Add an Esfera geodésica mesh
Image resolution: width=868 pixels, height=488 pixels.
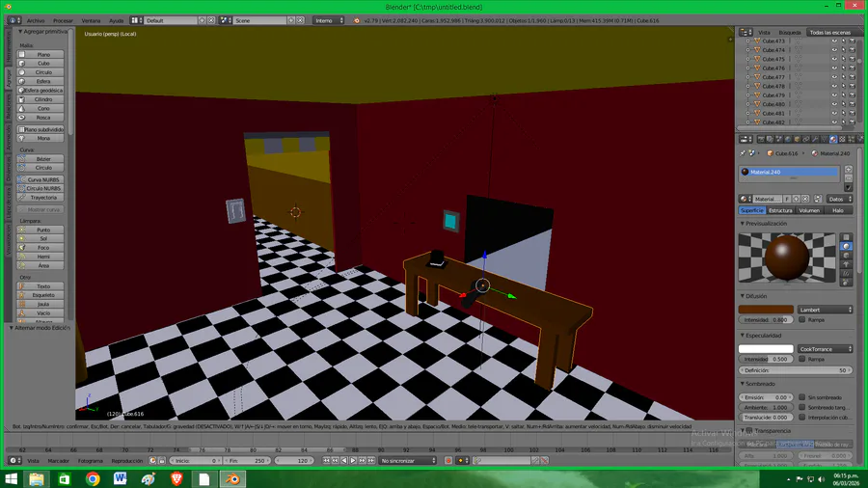[x=41, y=91]
